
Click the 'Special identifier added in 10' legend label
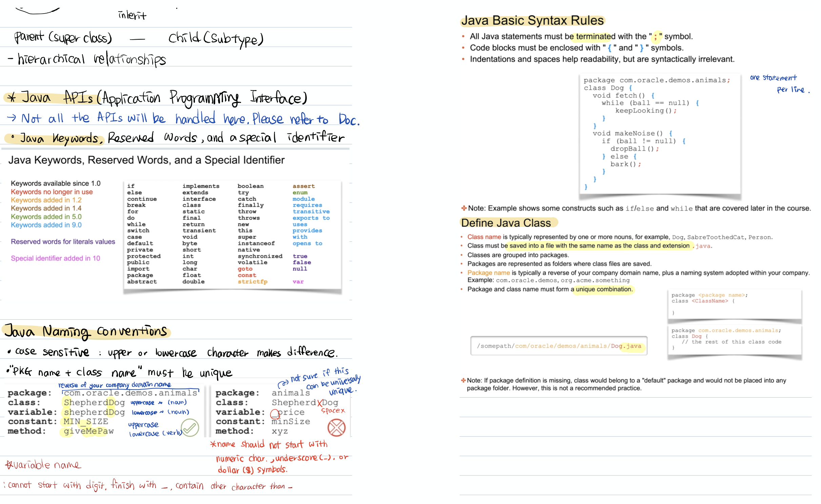pyautogui.click(x=55, y=258)
